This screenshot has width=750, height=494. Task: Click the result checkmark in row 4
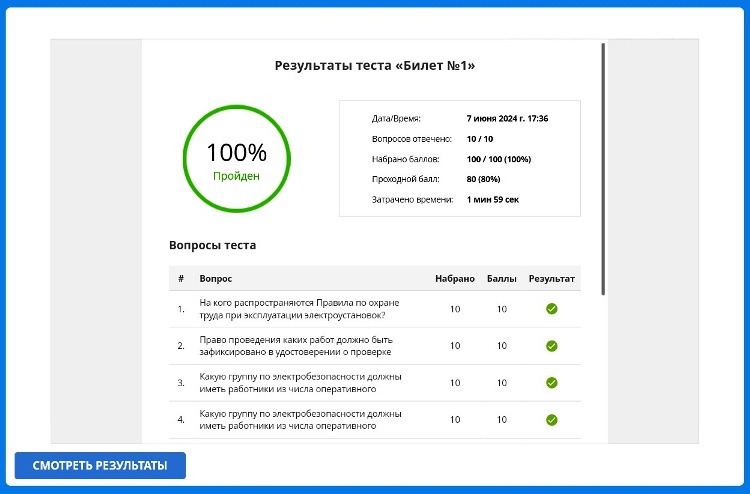551,420
